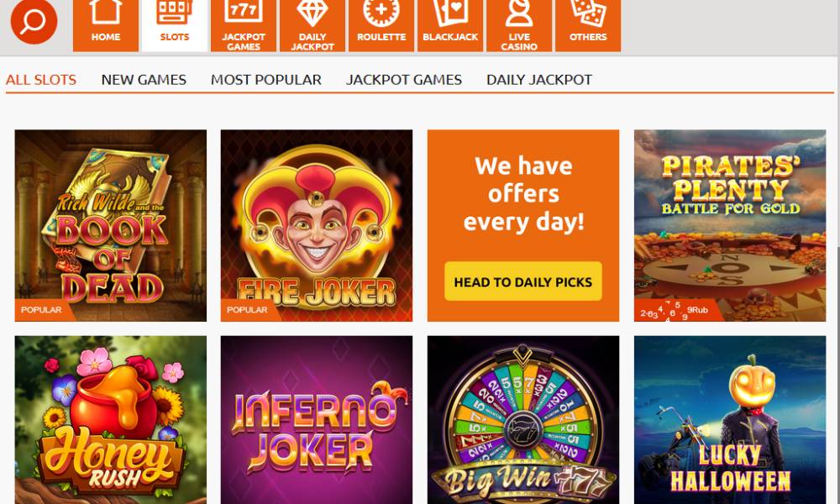Open the Book of Dead game thumbnail

point(110,225)
